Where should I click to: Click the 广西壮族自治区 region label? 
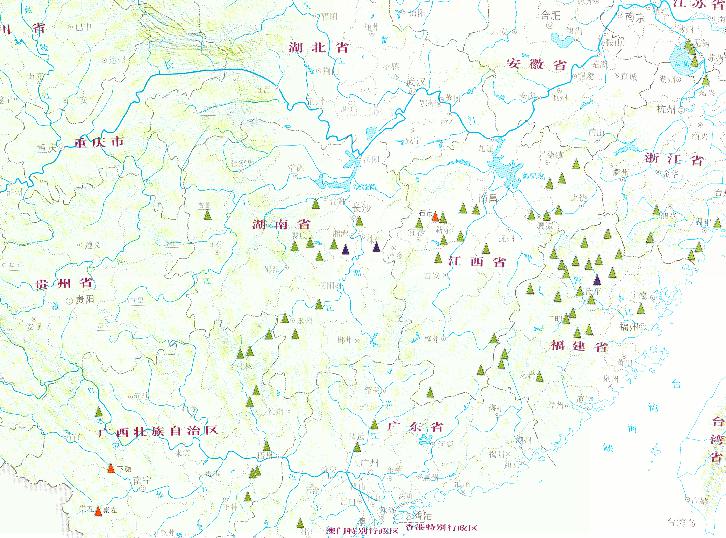pyautogui.click(x=157, y=431)
